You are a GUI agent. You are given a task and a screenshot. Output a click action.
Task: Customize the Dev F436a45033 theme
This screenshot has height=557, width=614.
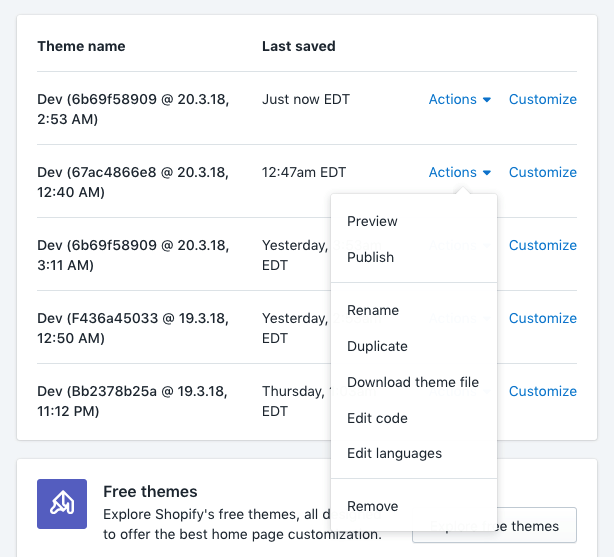coord(543,318)
